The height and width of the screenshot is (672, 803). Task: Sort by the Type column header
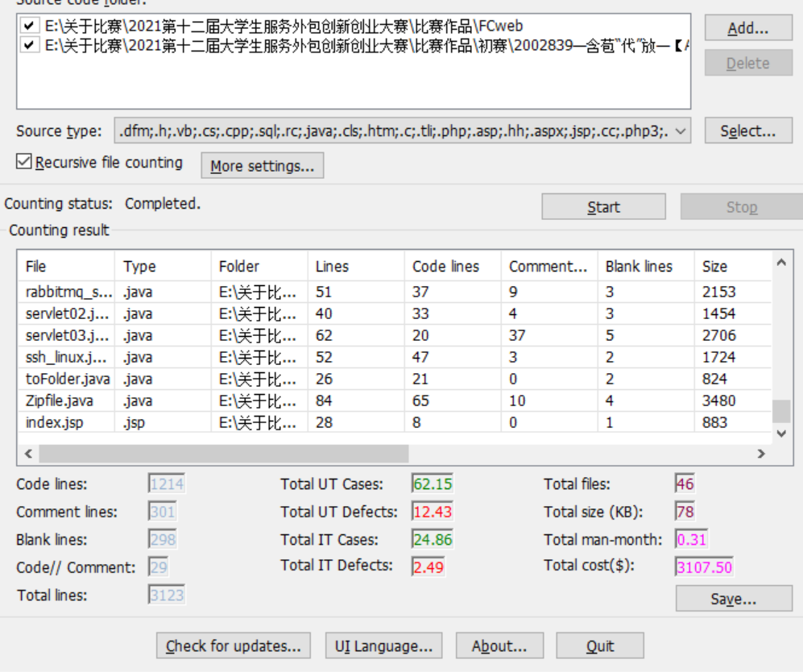pyautogui.click(x=163, y=266)
